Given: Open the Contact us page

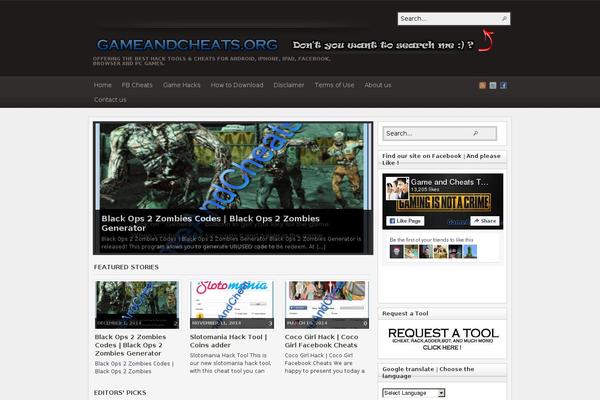Looking at the screenshot, I should [110, 100].
